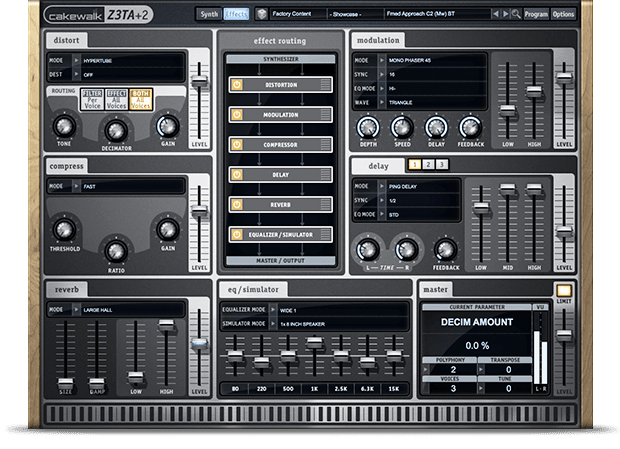This screenshot has height=449, width=620.
Task: Grab the Reverb routing drag handle
Action: [x=325, y=205]
